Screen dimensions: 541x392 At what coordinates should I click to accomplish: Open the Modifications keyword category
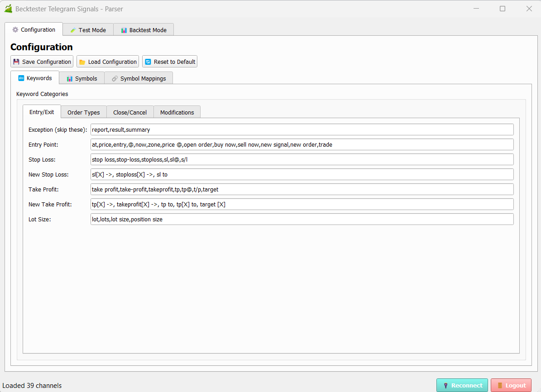(x=177, y=112)
